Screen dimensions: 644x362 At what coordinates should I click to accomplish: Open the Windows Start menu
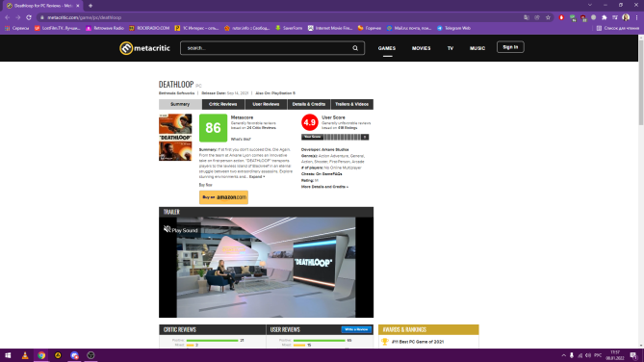8,355
